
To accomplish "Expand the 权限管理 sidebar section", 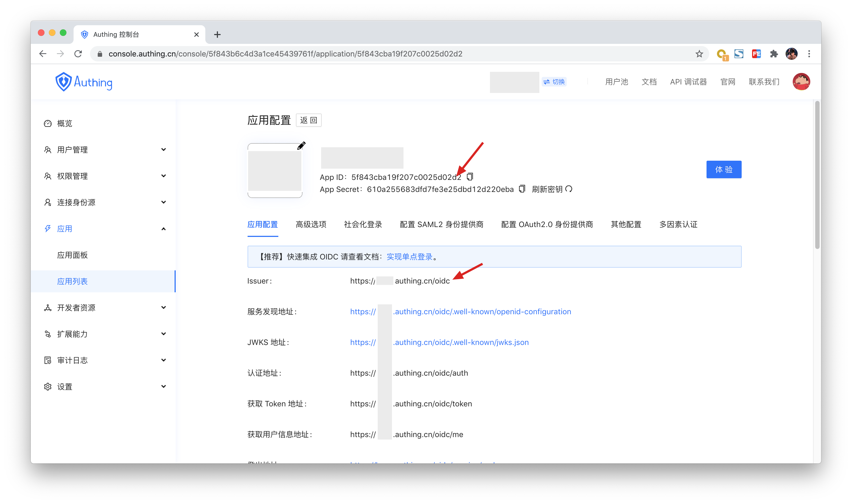I will point(164,176).
